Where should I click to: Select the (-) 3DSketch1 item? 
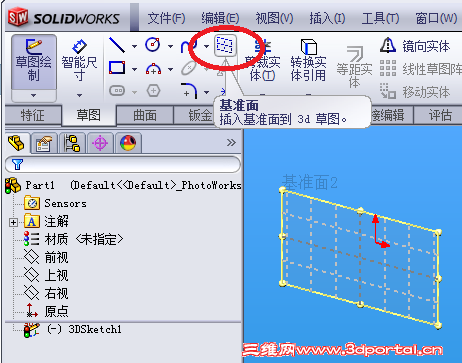[73, 330]
